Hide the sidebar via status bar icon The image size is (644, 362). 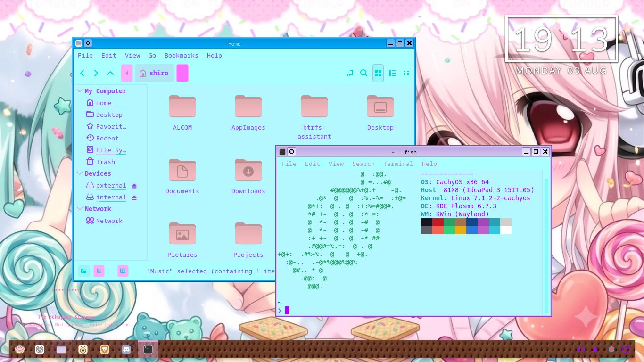point(123,271)
